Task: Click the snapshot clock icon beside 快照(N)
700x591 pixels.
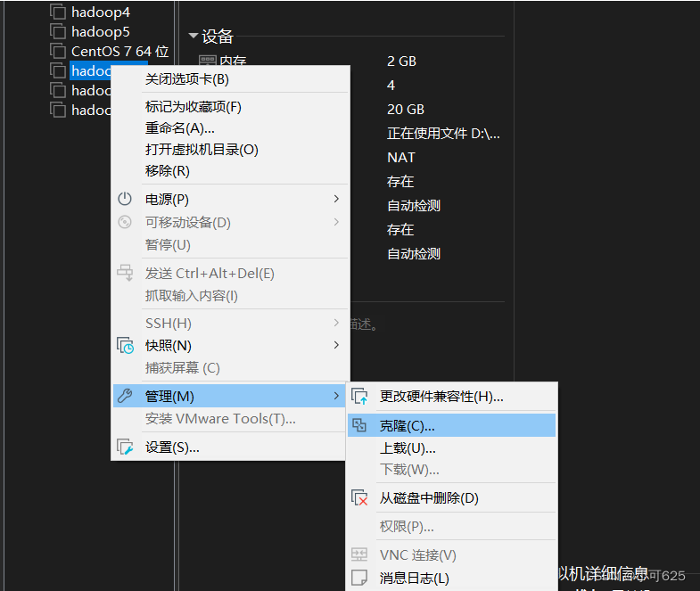Action: [x=126, y=345]
